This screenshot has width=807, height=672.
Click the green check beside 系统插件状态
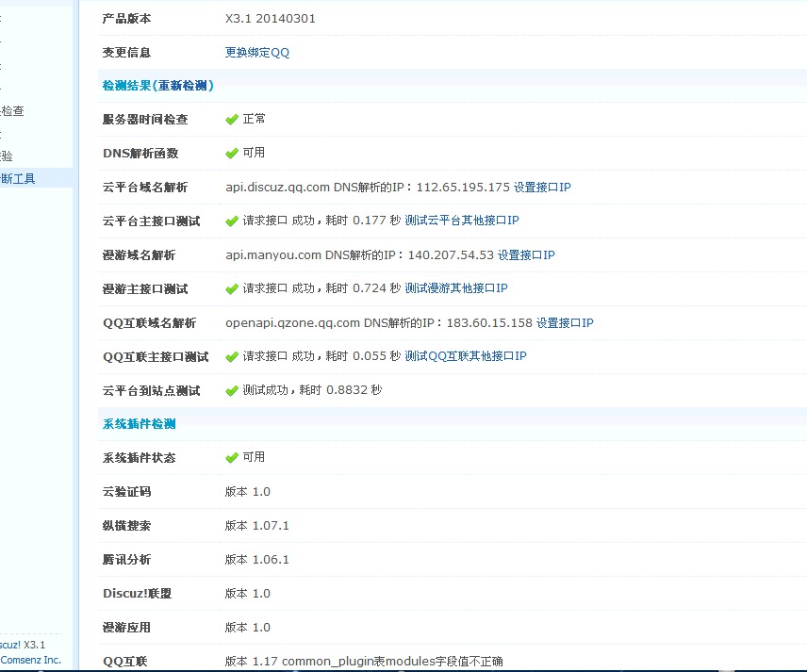coord(232,458)
